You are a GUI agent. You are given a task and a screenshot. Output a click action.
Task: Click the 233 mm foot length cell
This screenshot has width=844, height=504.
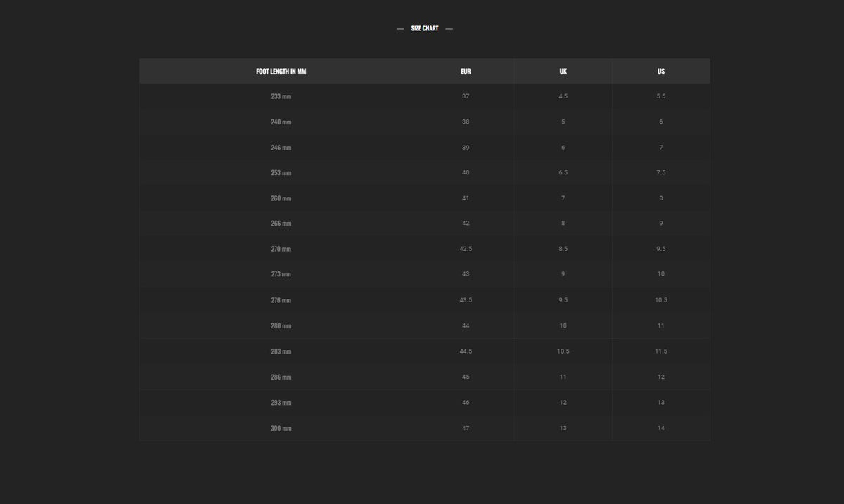tap(281, 96)
